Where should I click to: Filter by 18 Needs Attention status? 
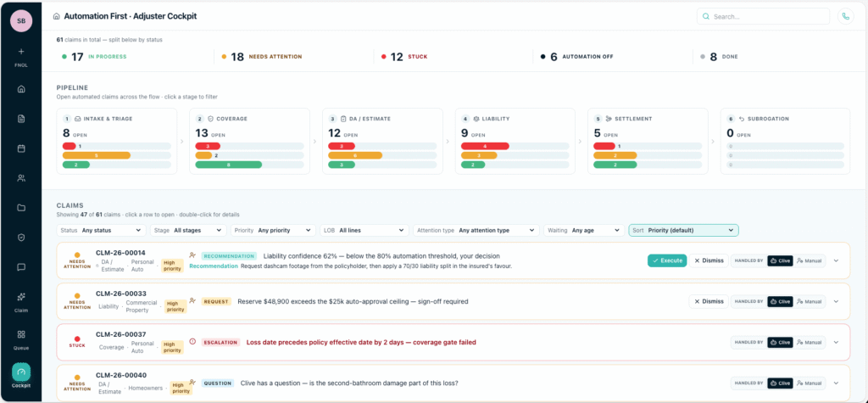(262, 57)
